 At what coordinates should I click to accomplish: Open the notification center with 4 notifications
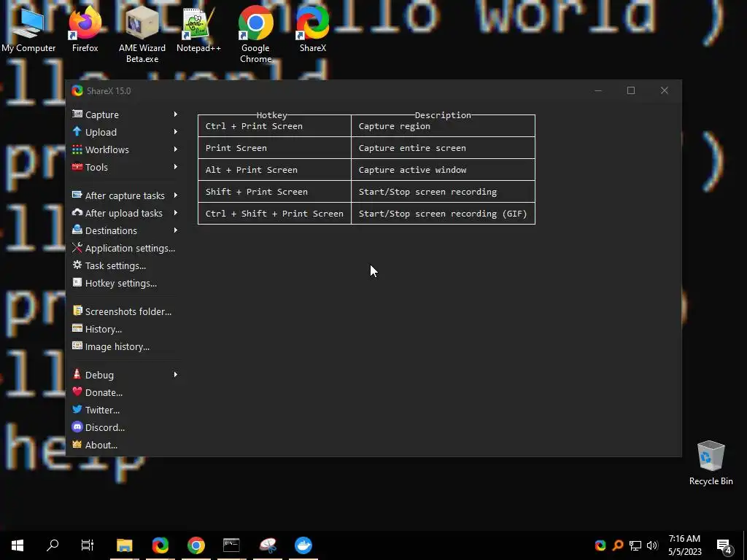[x=724, y=545]
